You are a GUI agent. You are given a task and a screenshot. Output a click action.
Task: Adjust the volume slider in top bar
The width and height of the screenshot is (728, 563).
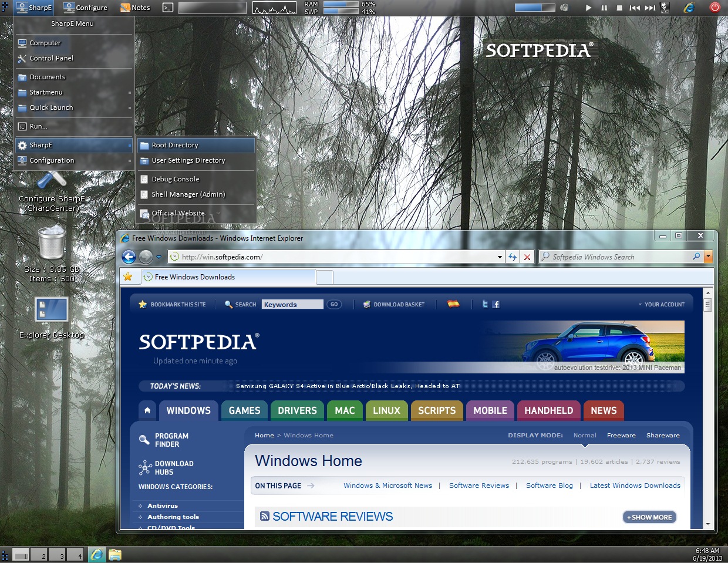tap(535, 8)
